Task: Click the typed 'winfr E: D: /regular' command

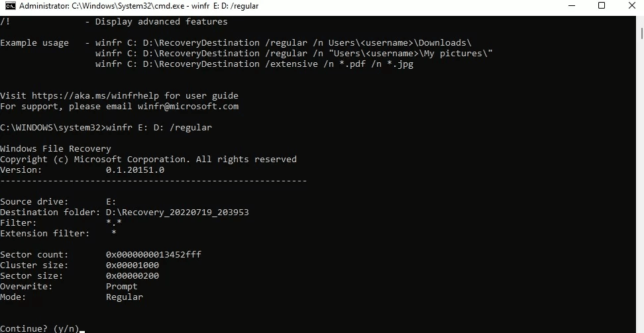Action: 159,127
